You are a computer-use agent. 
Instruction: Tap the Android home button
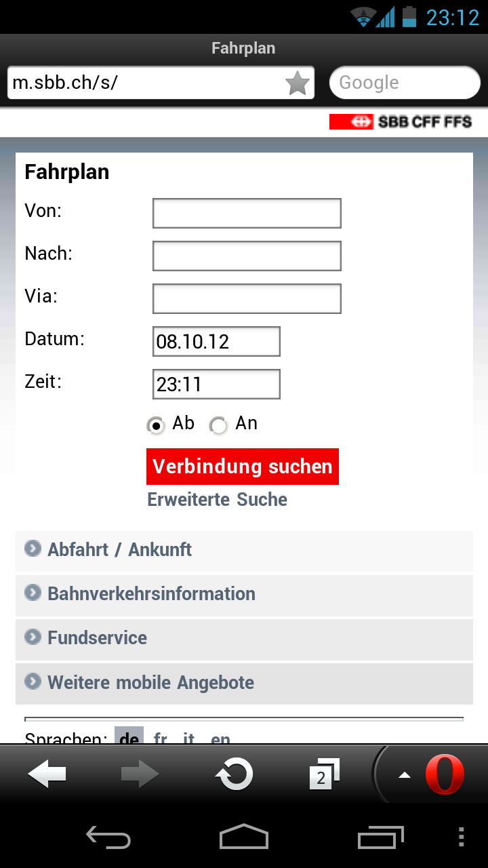pos(244,837)
